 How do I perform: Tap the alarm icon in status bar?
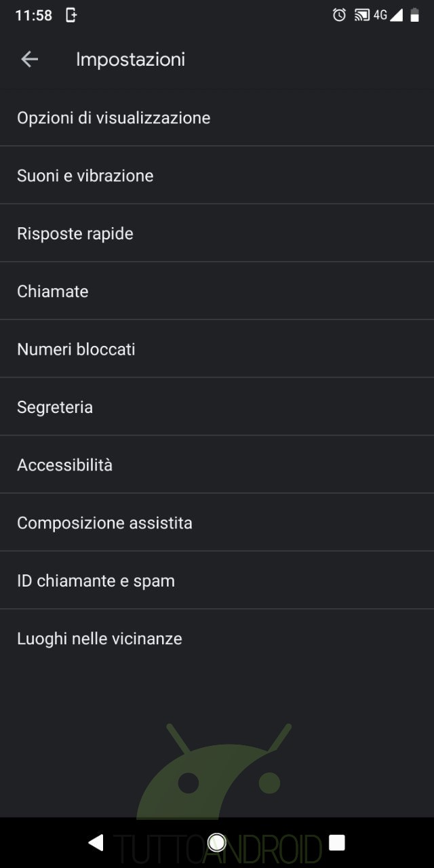[339, 15]
